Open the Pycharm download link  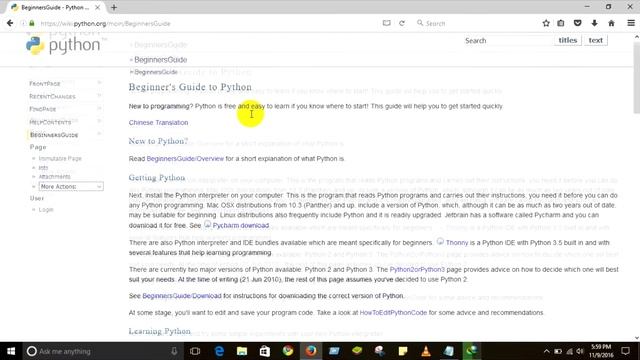(240, 226)
